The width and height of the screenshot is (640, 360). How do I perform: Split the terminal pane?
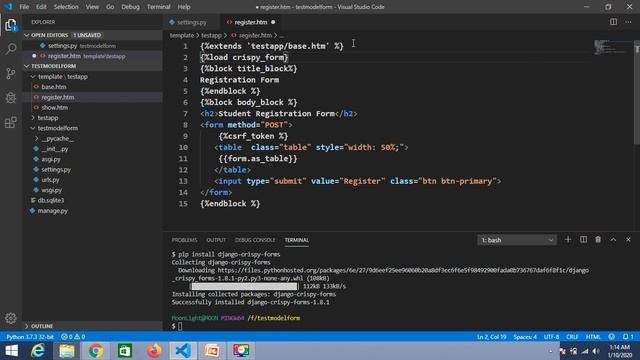pos(583,240)
